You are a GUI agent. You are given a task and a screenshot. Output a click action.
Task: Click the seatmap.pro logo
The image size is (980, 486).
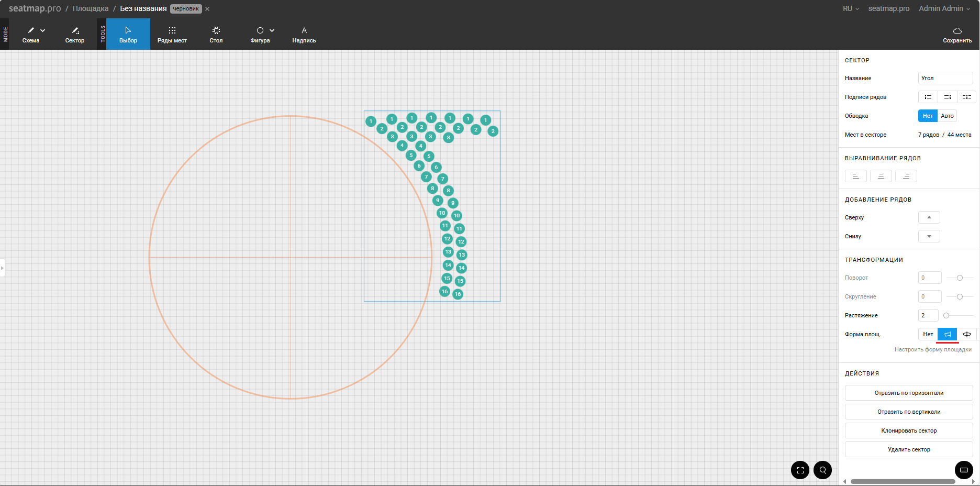pos(35,8)
